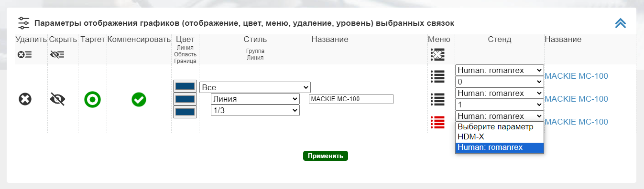Click the hide-all icon under Скрыть header
The image size is (644, 189).
click(57, 54)
